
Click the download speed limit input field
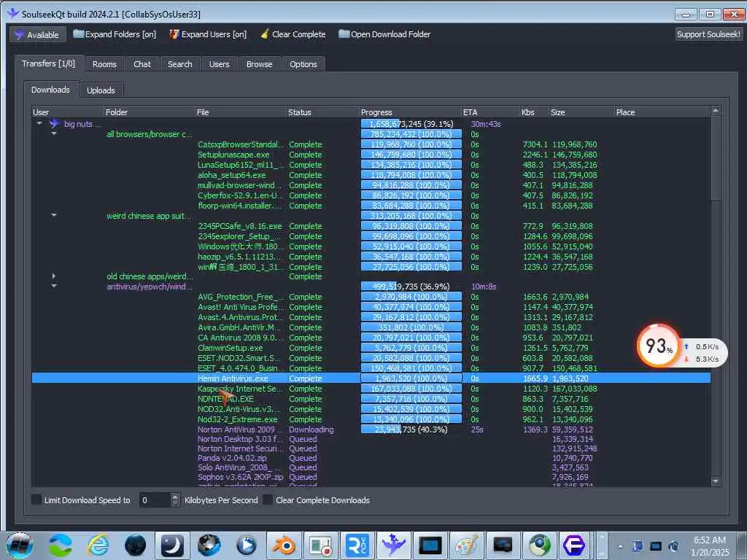click(155, 499)
